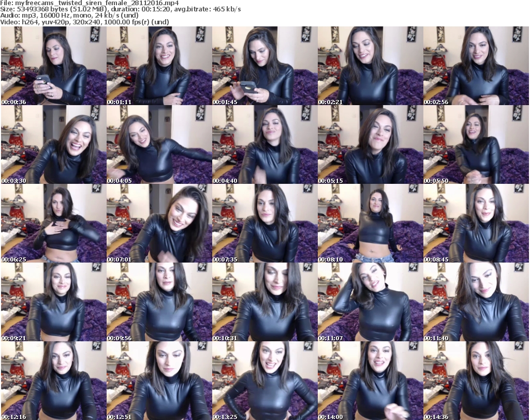
Task: Choose the frame stamped 00:13:25
Action: pos(264,381)
